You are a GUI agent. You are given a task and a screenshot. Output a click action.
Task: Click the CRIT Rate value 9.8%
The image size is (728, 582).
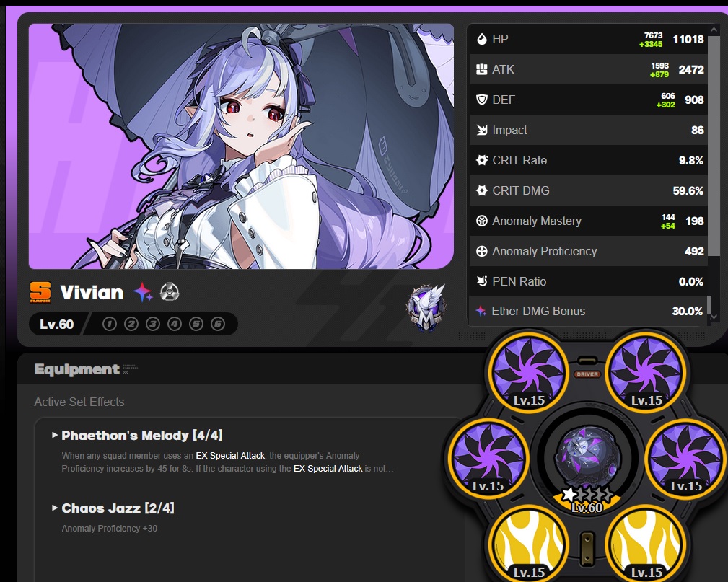[691, 161]
